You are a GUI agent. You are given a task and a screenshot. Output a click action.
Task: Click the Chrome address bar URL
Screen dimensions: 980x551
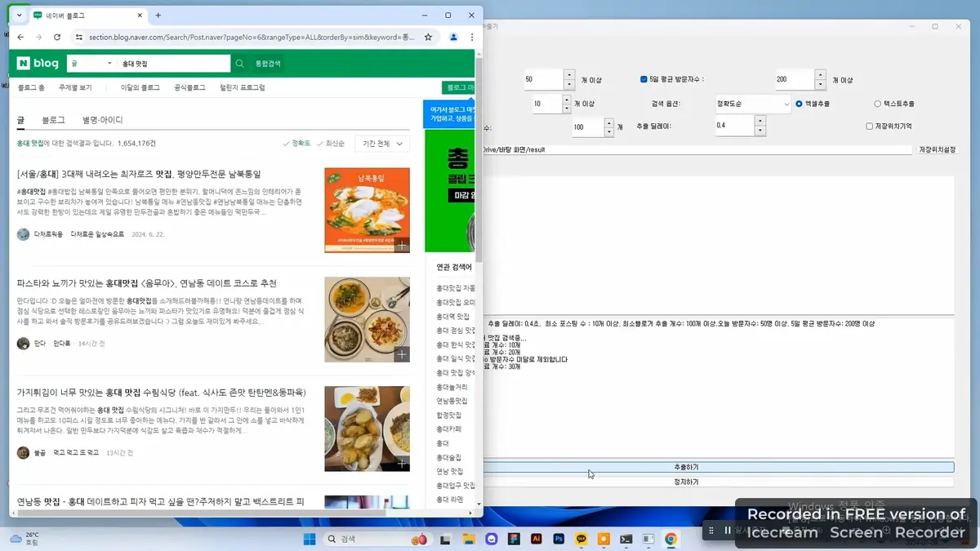[252, 37]
